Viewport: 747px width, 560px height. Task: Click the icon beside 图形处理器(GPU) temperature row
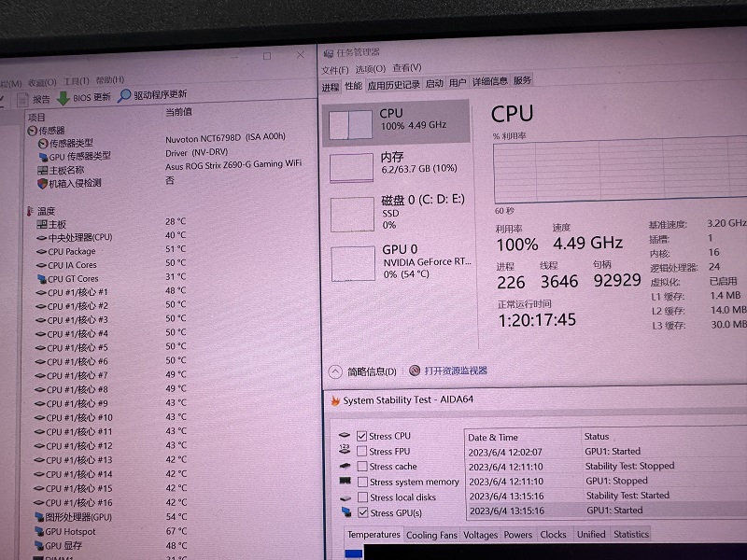(39, 517)
